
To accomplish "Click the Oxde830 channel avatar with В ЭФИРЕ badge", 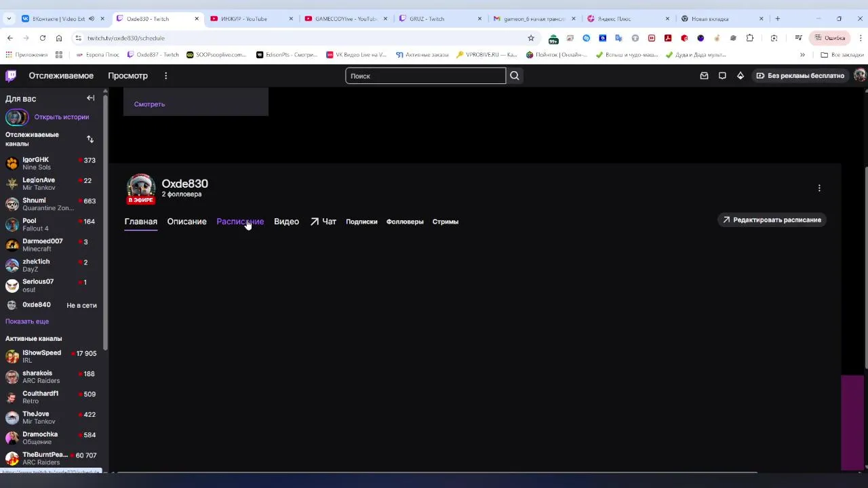I will (141, 189).
